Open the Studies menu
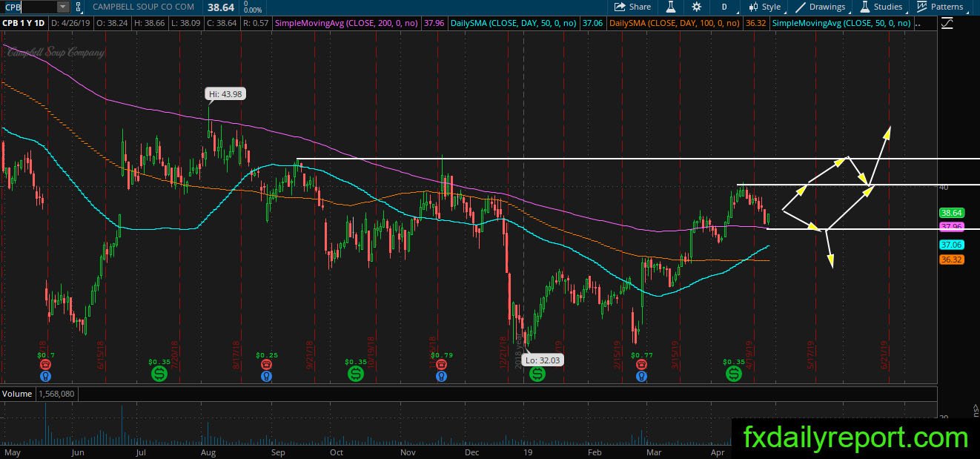The image size is (980, 459). (x=881, y=7)
